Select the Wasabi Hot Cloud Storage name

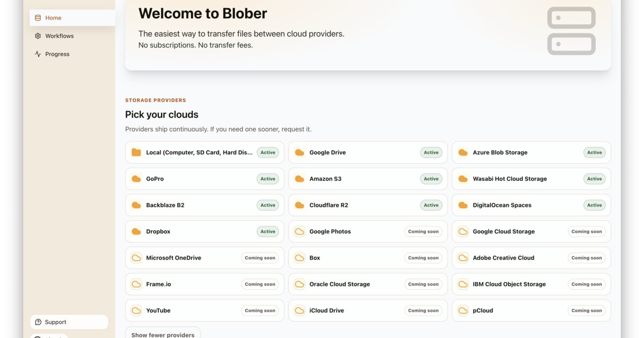point(510,179)
